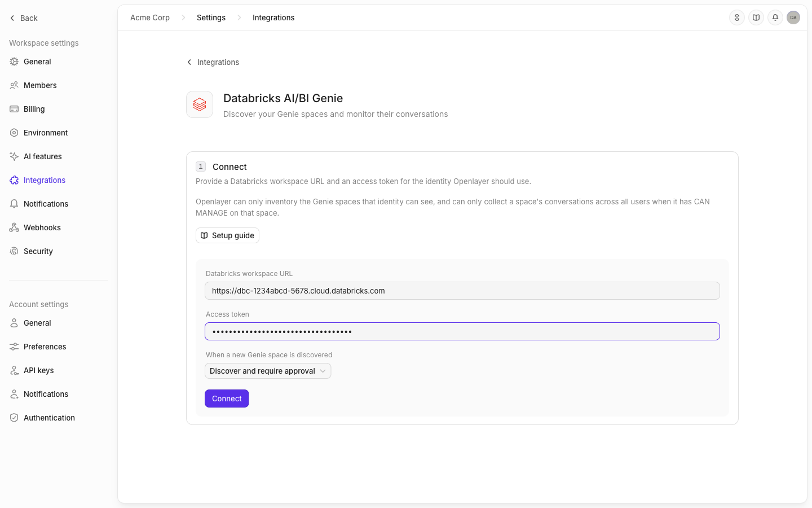Click the Webhooks icon in sidebar
The width and height of the screenshot is (812, 508).
(x=14, y=227)
